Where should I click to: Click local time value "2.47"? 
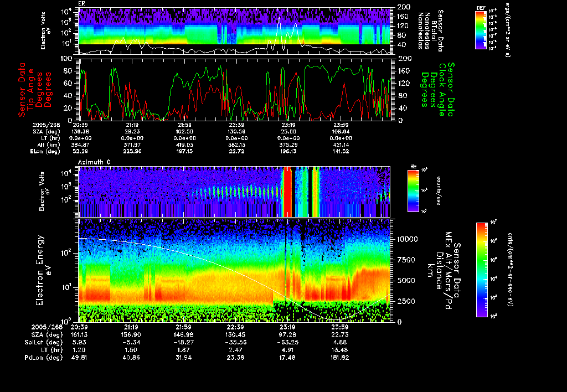[235, 350]
